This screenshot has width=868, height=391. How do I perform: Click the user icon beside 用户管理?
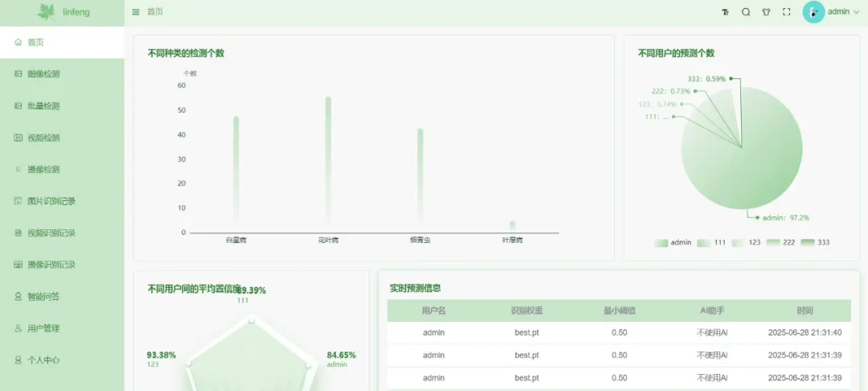pos(18,328)
